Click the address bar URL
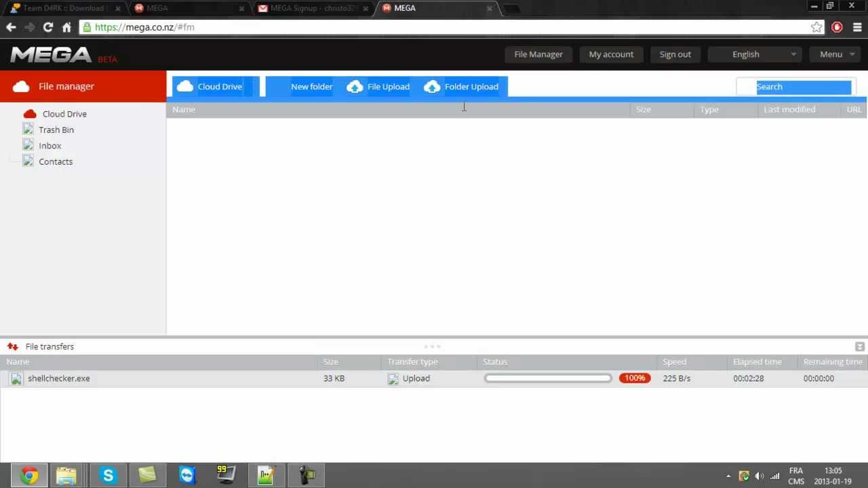 (x=144, y=27)
